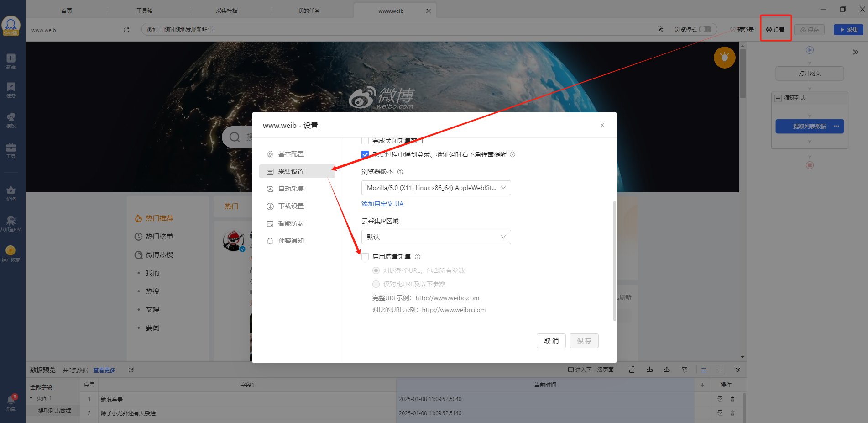Viewport: 868px width, 423px height.
Task: Open the 下载设置 settings section
Action: 297,206
